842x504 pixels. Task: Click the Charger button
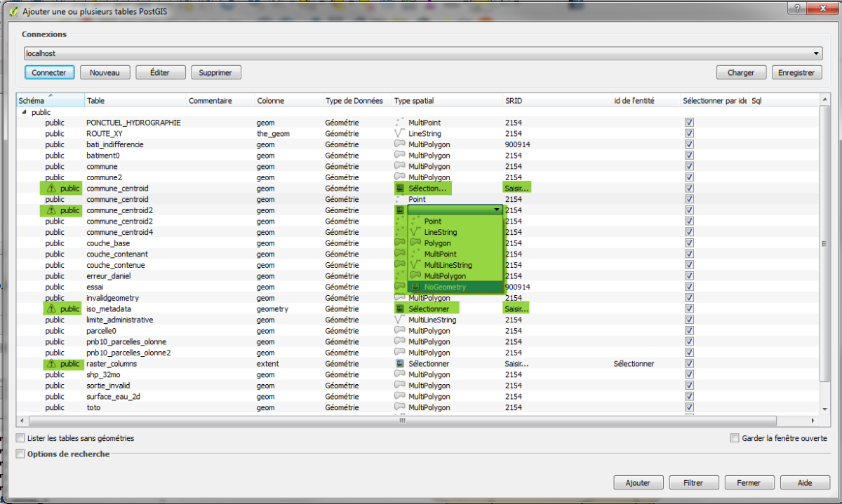pyautogui.click(x=741, y=72)
